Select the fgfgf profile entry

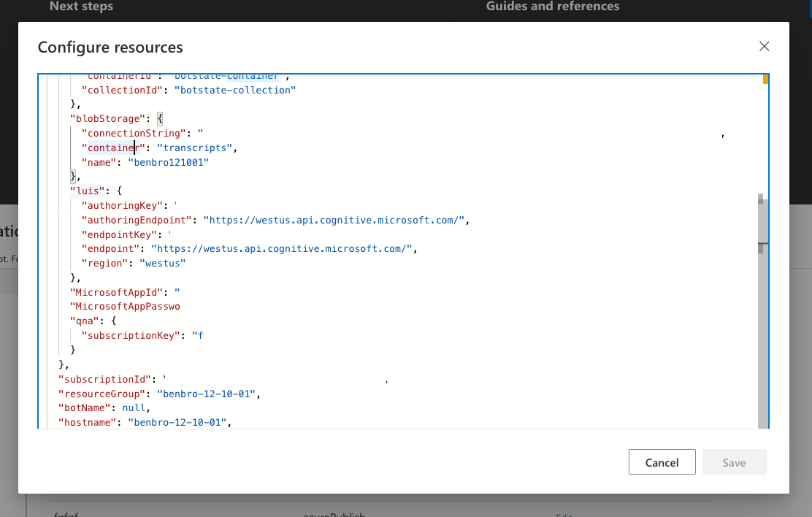point(66,514)
